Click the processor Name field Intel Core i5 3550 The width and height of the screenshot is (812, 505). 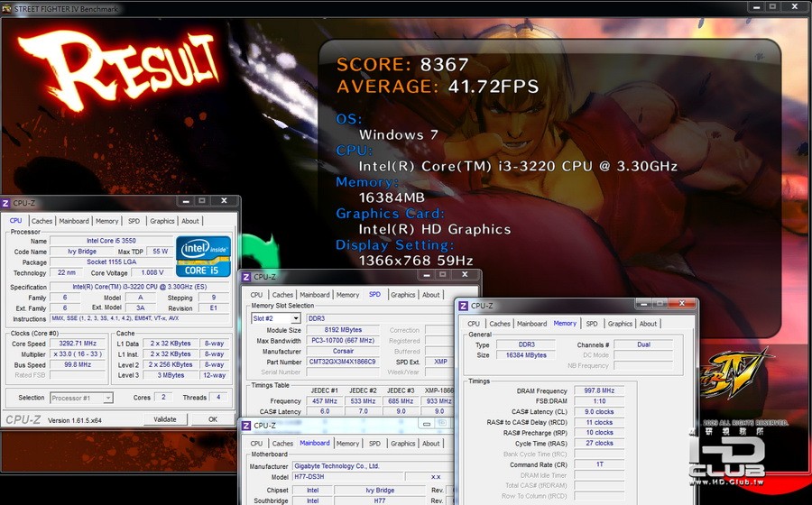tap(111, 241)
